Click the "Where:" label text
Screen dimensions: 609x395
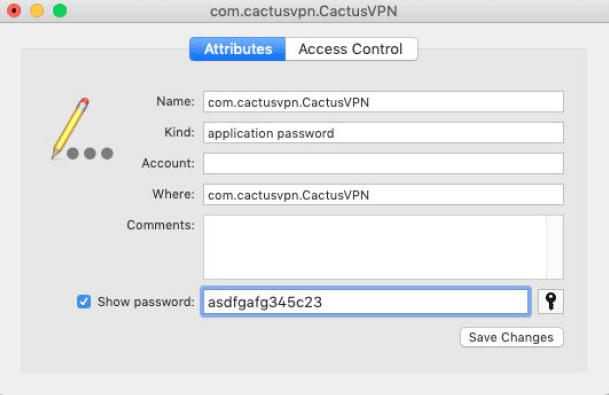click(x=174, y=194)
